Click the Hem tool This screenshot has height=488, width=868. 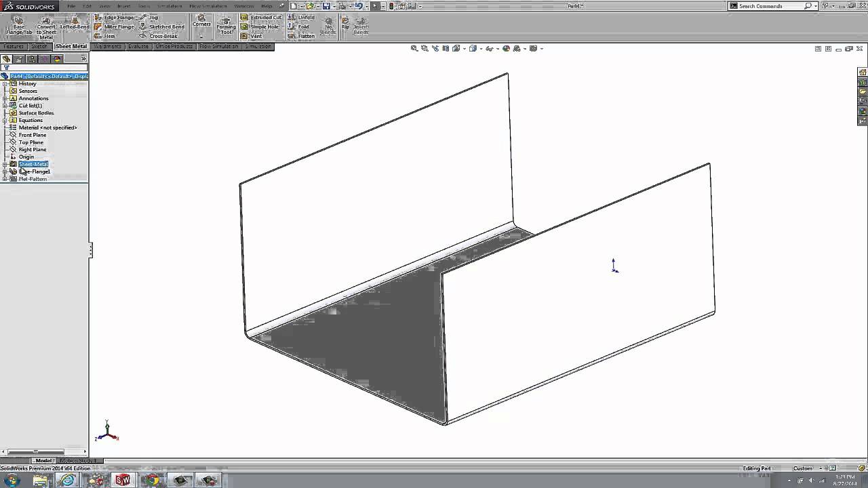104,36
